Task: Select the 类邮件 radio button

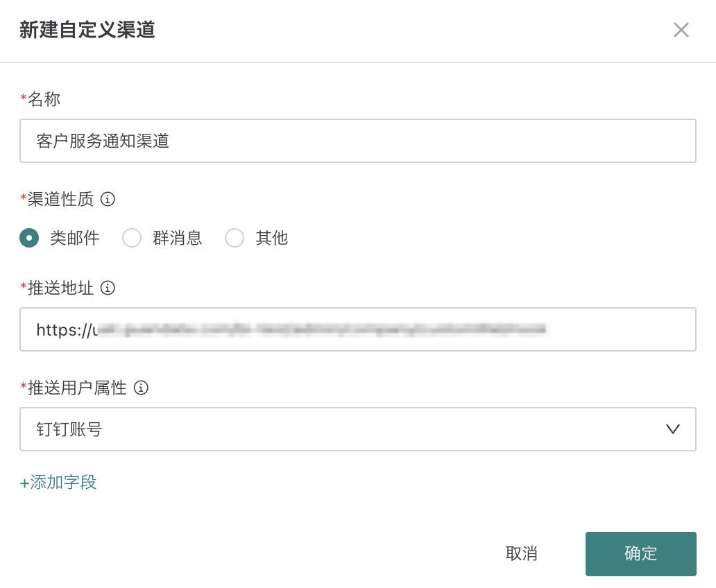Action: (x=29, y=238)
